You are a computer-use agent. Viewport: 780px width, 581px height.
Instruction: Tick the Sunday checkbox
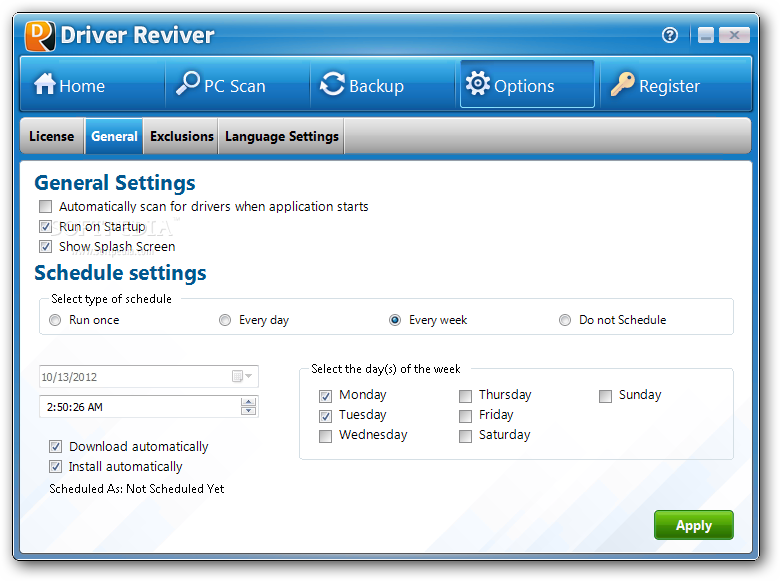coord(605,396)
